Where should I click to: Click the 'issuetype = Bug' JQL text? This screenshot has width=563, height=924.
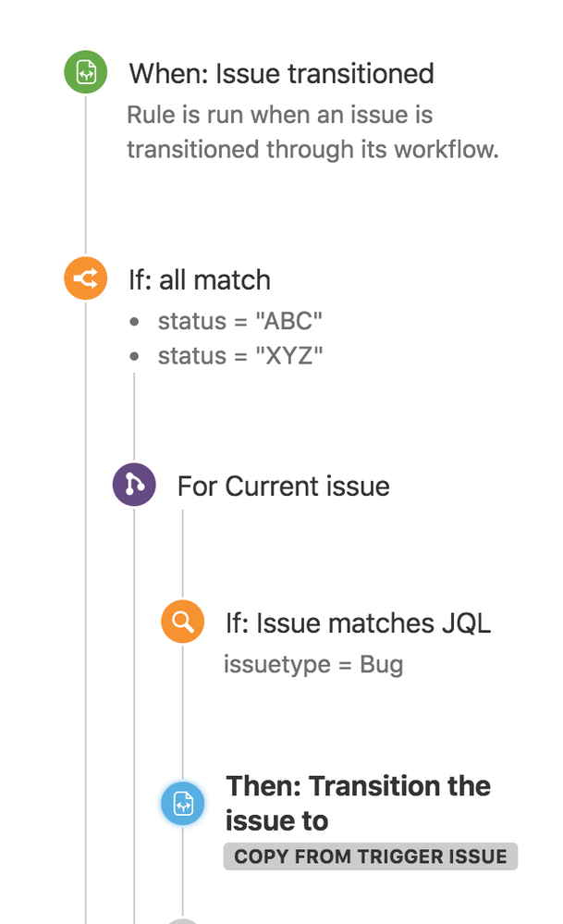pyautogui.click(x=312, y=664)
